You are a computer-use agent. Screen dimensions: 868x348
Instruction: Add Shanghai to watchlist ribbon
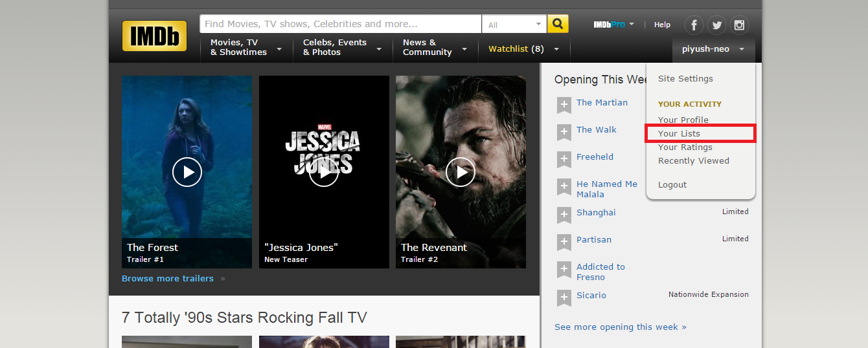point(564,215)
